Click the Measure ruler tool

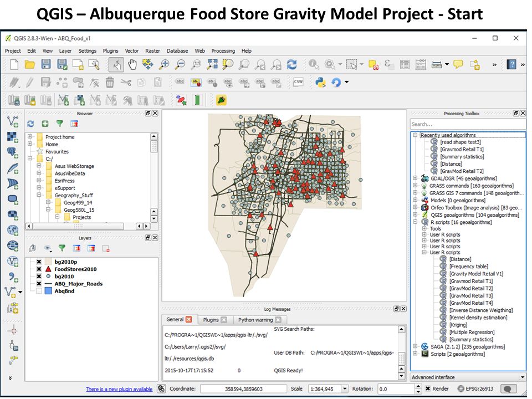[437, 64]
